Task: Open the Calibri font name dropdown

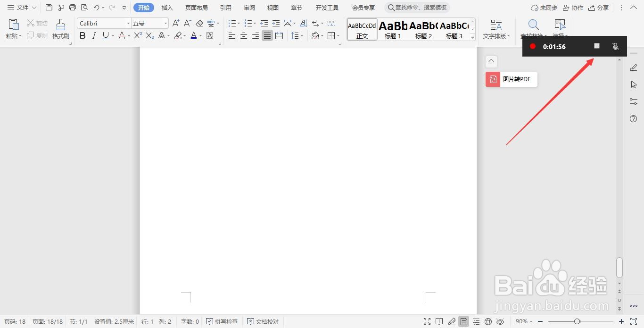Action: [128, 23]
